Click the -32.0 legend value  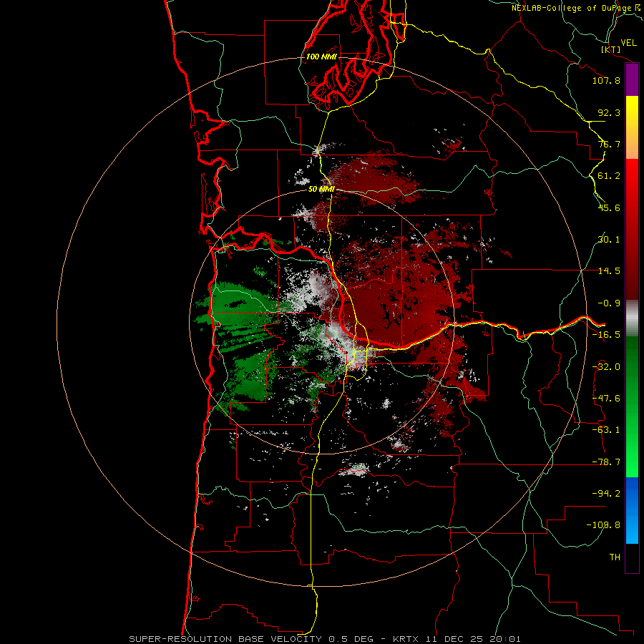(x=606, y=367)
